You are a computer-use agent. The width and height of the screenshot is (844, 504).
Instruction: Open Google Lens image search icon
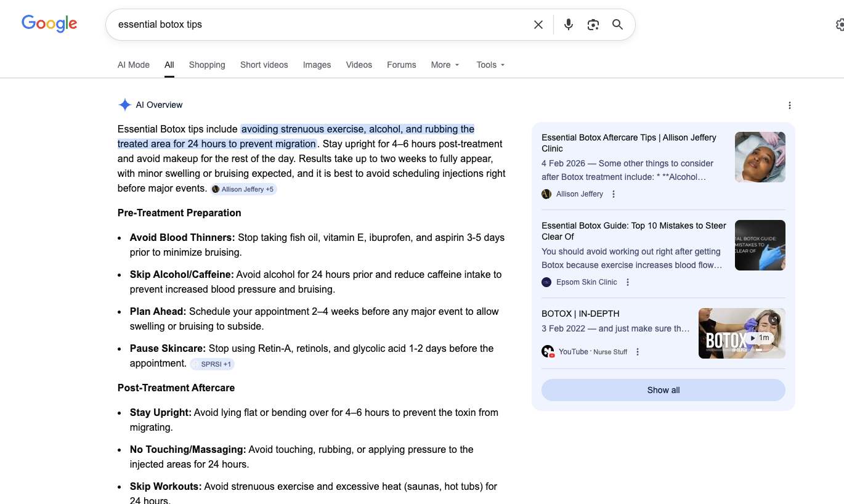coord(593,25)
